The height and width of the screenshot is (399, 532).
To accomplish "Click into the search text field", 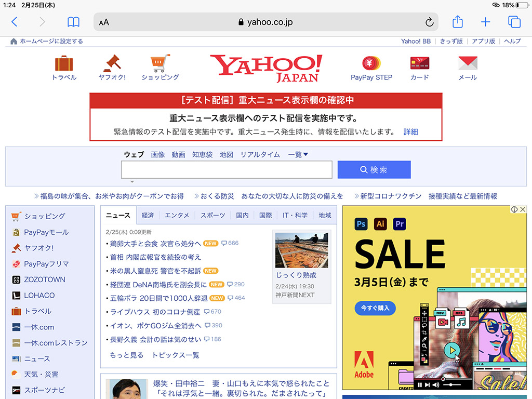I will click(227, 170).
